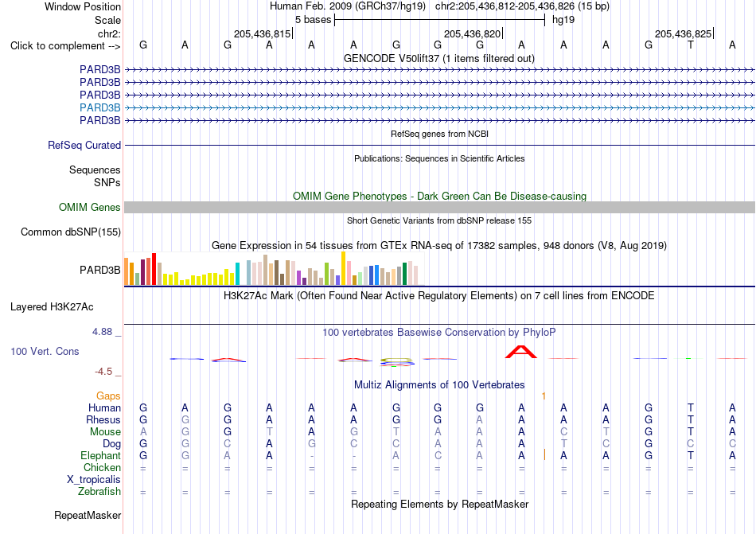The width and height of the screenshot is (756, 534).
Task: Click the 205,436,815 position marker
Action: pos(263,33)
